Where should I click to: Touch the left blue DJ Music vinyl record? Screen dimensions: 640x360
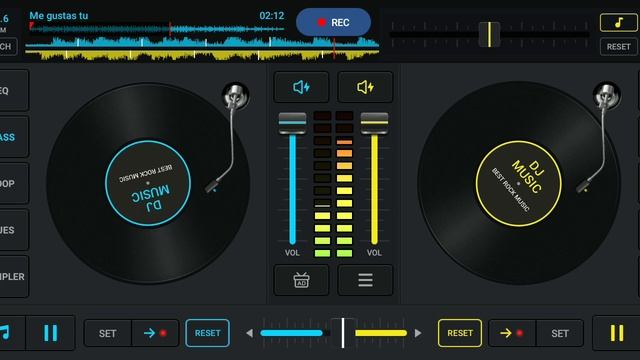(x=148, y=183)
